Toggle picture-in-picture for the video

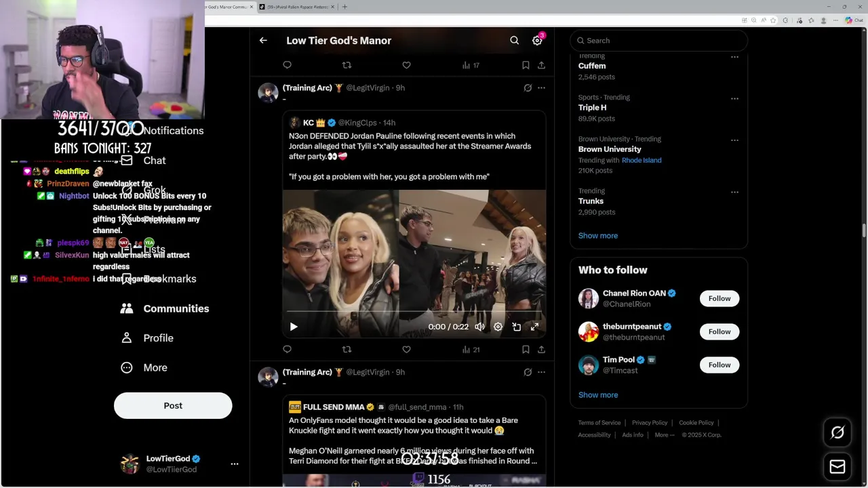click(x=516, y=327)
